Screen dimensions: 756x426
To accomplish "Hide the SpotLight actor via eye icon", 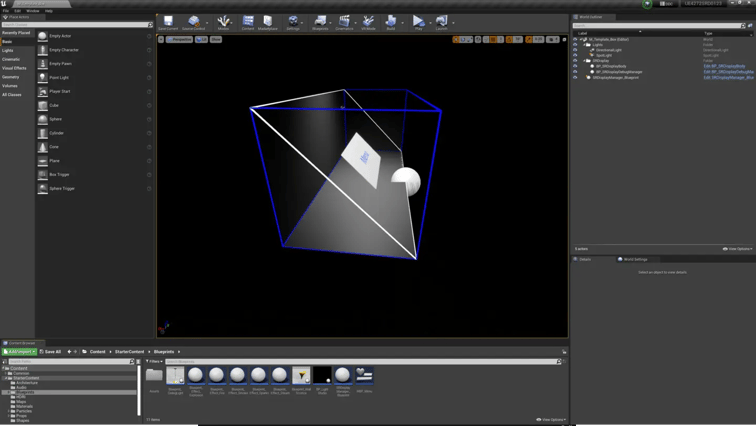I will click(575, 55).
